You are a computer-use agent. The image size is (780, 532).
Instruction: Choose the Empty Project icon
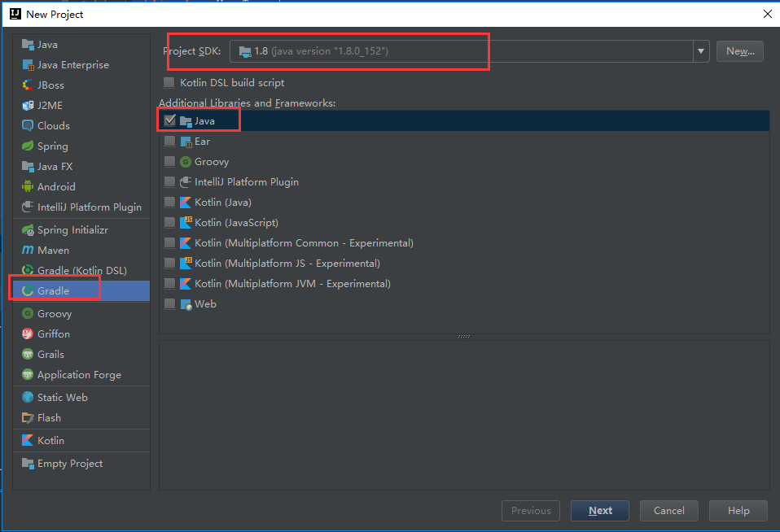28,464
